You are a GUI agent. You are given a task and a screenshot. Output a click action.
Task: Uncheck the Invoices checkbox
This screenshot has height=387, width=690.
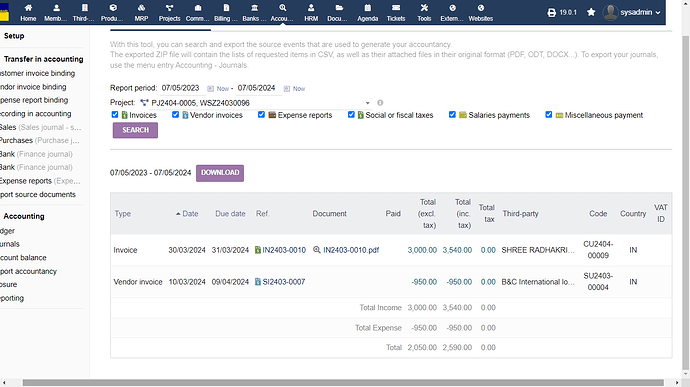pyautogui.click(x=115, y=114)
